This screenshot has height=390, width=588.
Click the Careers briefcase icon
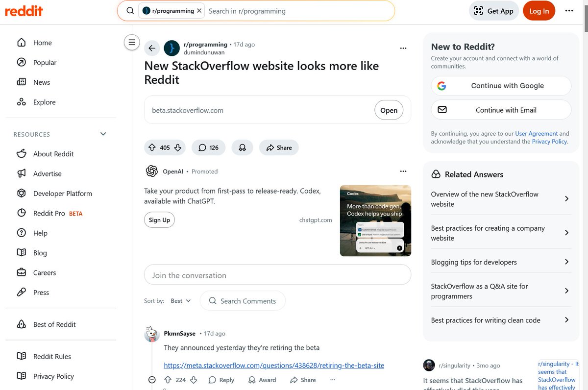click(x=21, y=272)
